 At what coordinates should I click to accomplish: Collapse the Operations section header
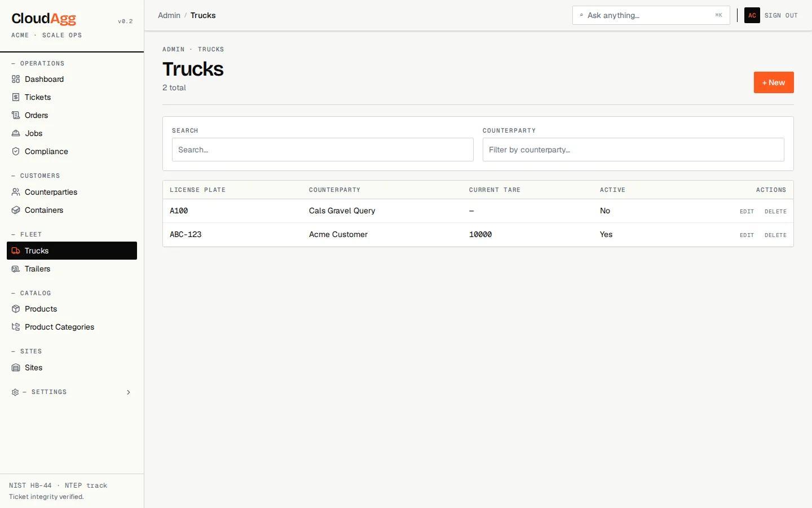click(x=38, y=63)
